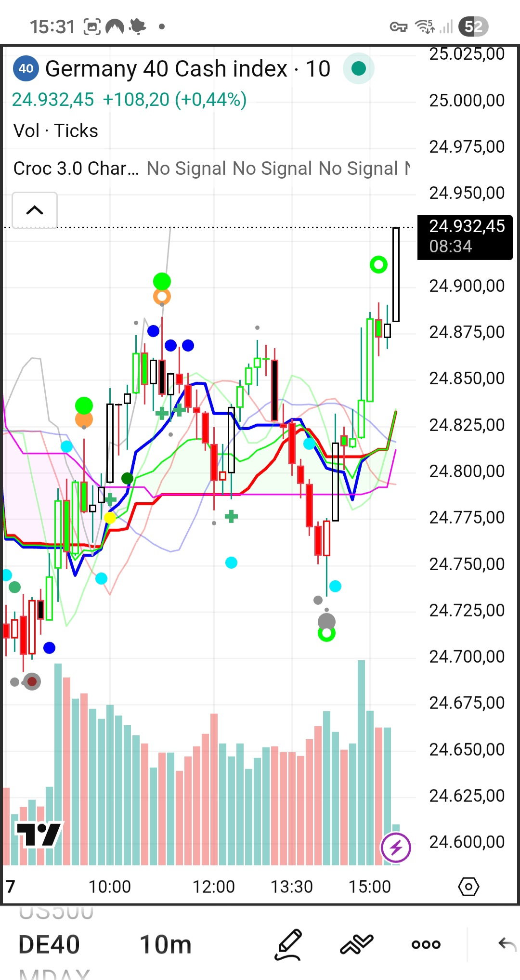Screen dimensions: 520x980
Task: Open the 10m interval selector
Action: click(165, 944)
